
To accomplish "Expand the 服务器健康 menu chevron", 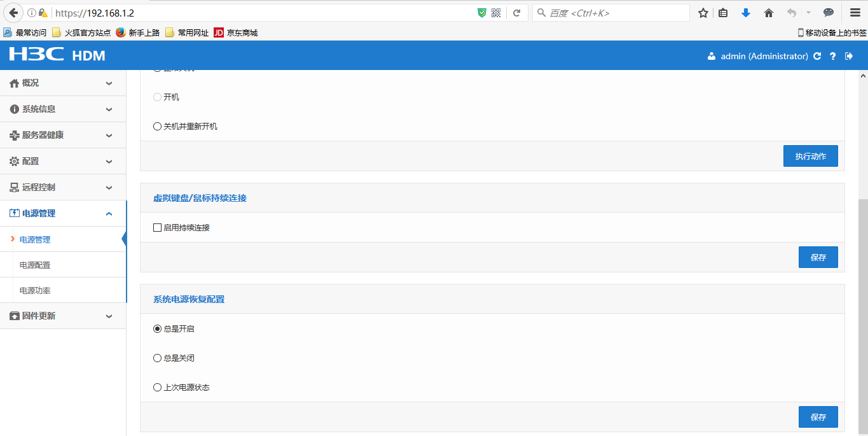I will (x=109, y=136).
